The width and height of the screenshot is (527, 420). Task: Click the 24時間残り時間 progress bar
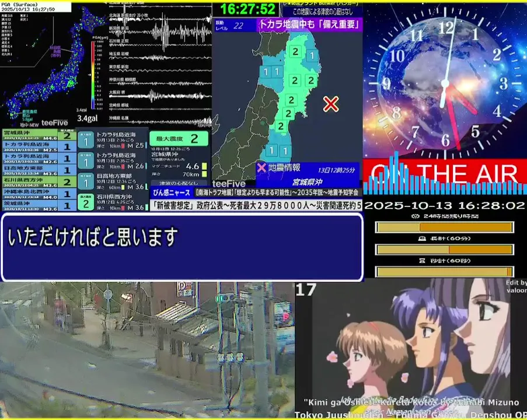444,228
